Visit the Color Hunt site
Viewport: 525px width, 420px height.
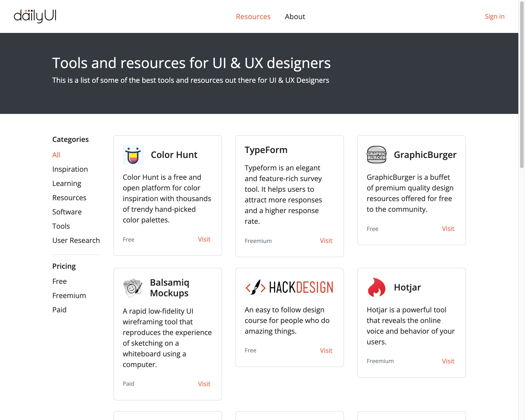point(204,239)
